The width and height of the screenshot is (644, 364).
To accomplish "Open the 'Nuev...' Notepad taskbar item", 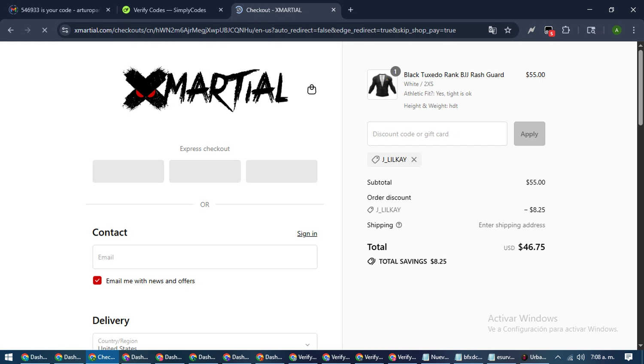I will pyautogui.click(x=436, y=357).
